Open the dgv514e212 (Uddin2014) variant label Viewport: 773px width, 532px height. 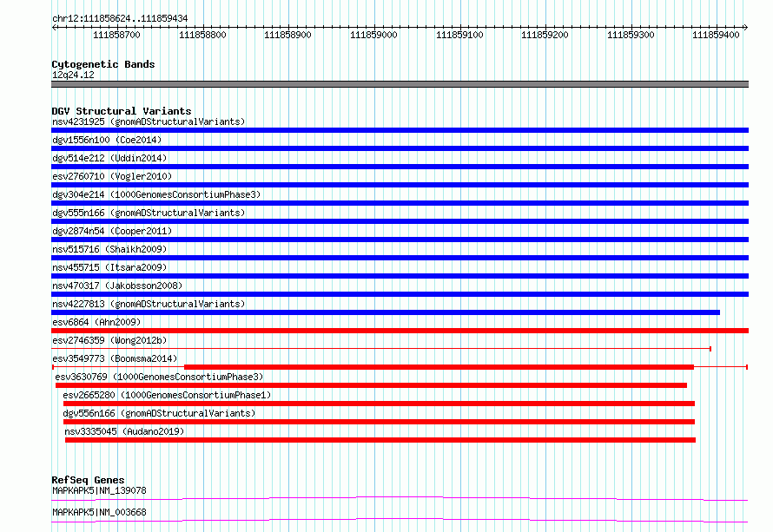pyautogui.click(x=109, y=158)
